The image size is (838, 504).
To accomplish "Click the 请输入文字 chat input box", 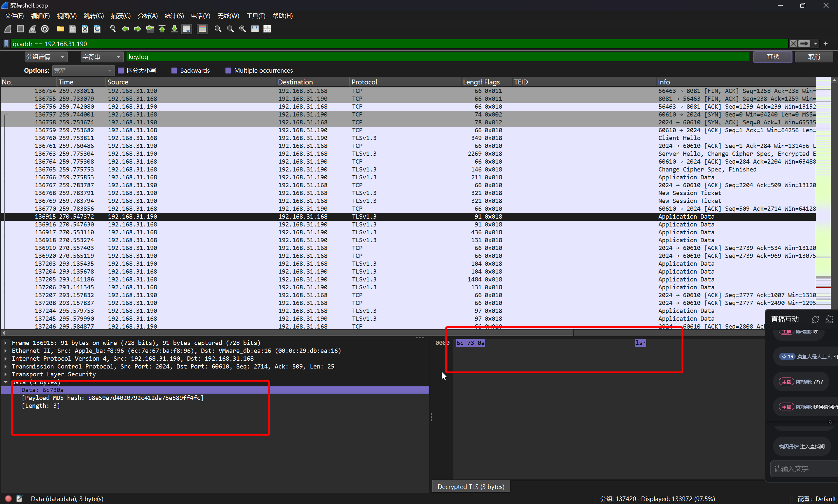I will click(804, 469).
